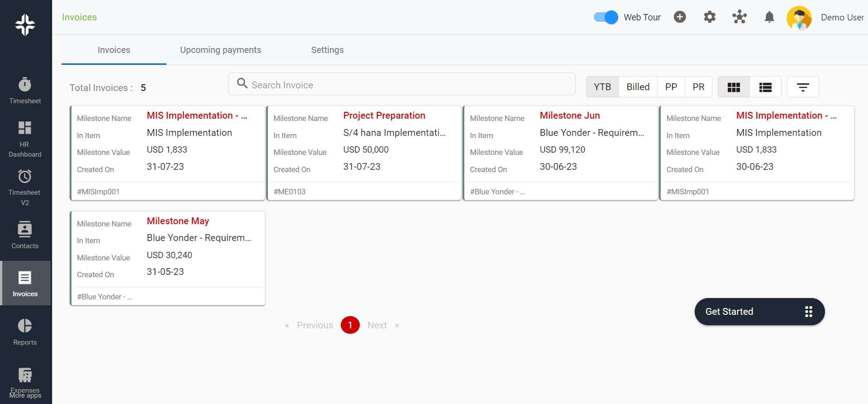Open Contacts in the sidebar
Image resolution: width=868 pixels, height=404 pixels.
point(25,235)
